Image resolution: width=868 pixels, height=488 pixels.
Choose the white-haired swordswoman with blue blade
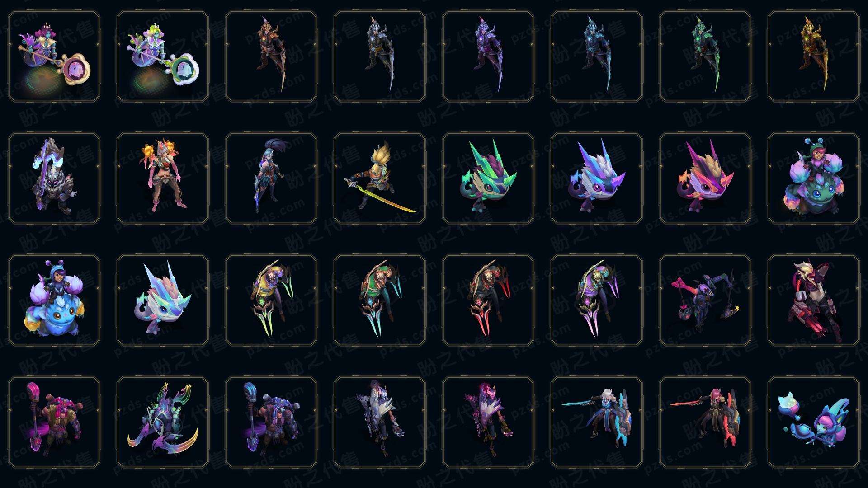point(597,422)
